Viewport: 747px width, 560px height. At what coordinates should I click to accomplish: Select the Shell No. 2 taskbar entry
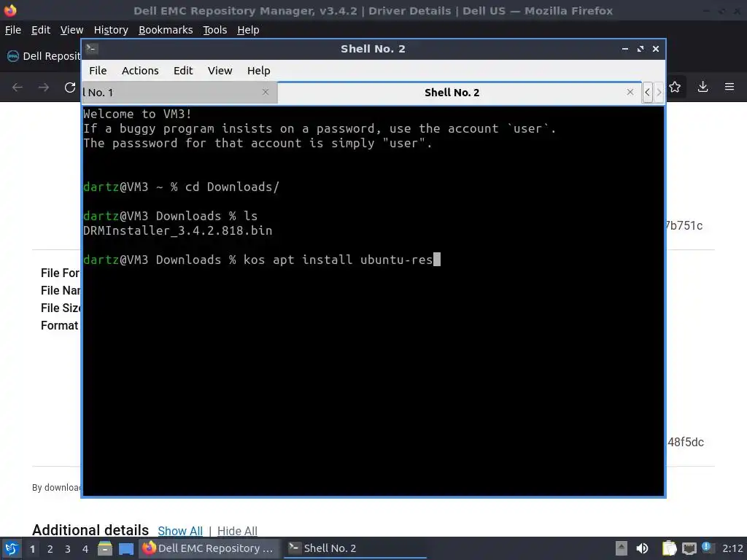(355, 548)
